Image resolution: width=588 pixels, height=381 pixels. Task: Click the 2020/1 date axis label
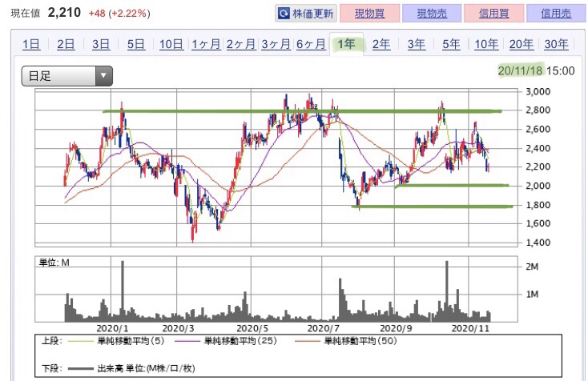(x=112, y=328)
